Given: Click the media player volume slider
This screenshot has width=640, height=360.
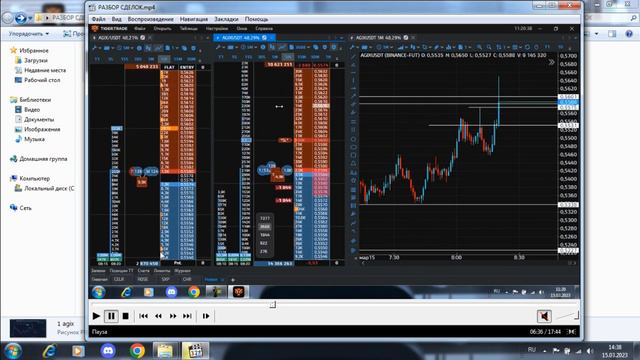Looking at the screenshot, I should tap(567, 315).
